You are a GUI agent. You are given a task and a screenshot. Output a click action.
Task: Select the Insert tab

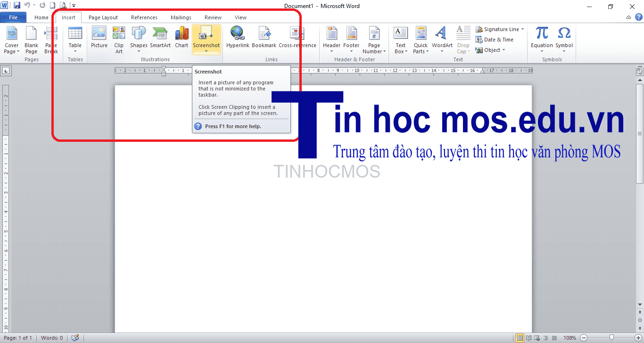(68, 17)
